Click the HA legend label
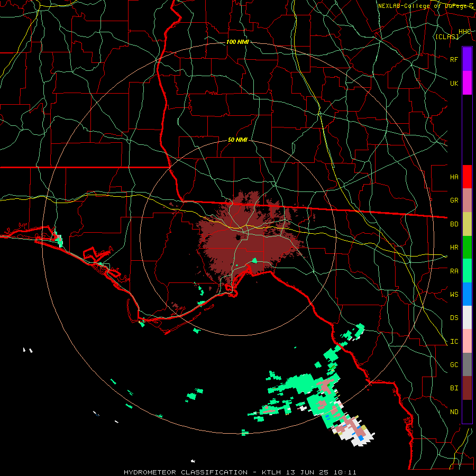The image size is (476, 476). tap(454, 177)
